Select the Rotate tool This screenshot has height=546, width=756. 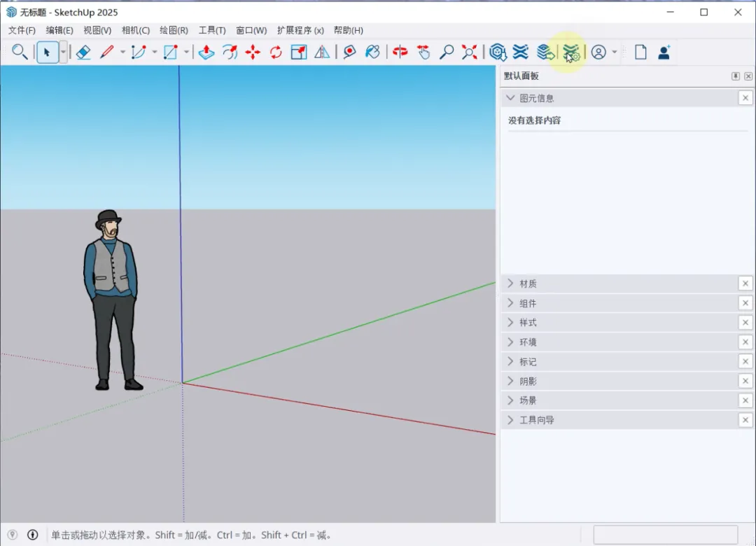(x=275, y=52)
